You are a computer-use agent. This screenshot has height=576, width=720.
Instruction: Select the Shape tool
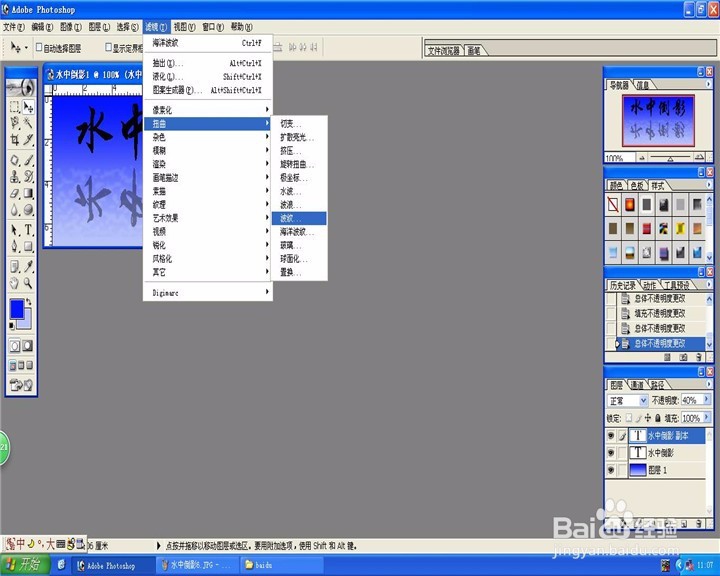coord(28,246)
